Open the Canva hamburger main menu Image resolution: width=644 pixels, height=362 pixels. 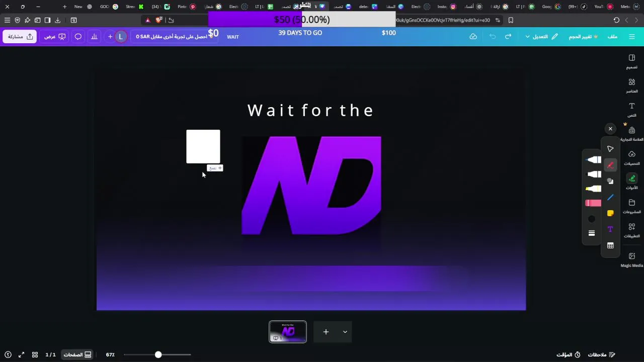click(632, 37)
